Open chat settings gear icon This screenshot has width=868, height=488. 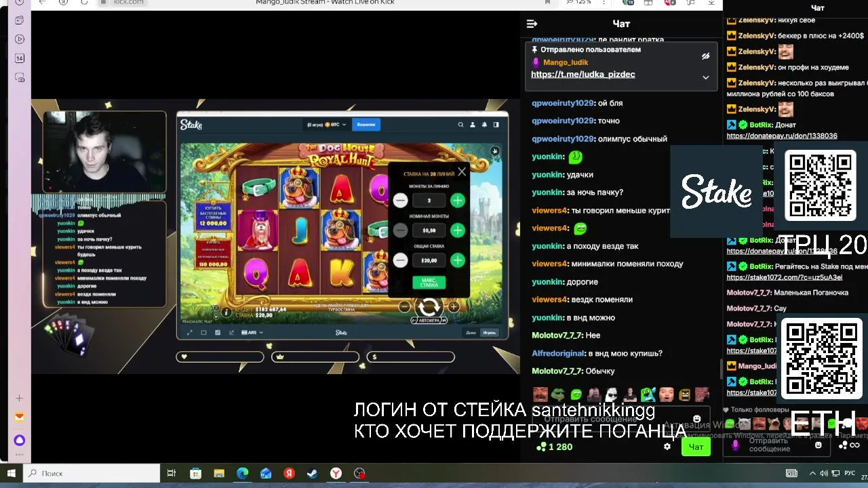[667, 447]
